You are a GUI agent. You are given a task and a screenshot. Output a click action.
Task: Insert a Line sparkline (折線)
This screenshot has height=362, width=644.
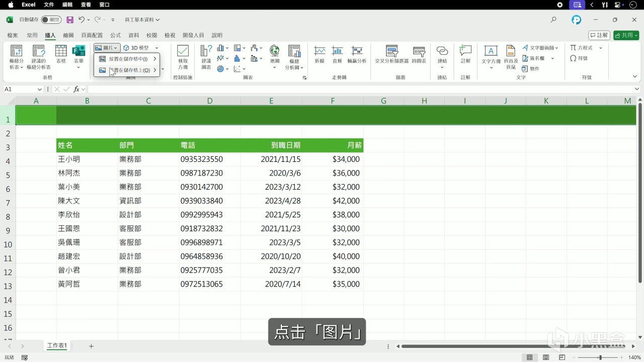click(x=319, y=54)
